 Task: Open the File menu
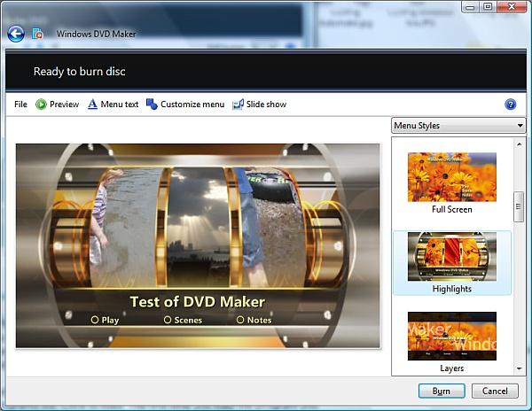[x=20, y=105]
